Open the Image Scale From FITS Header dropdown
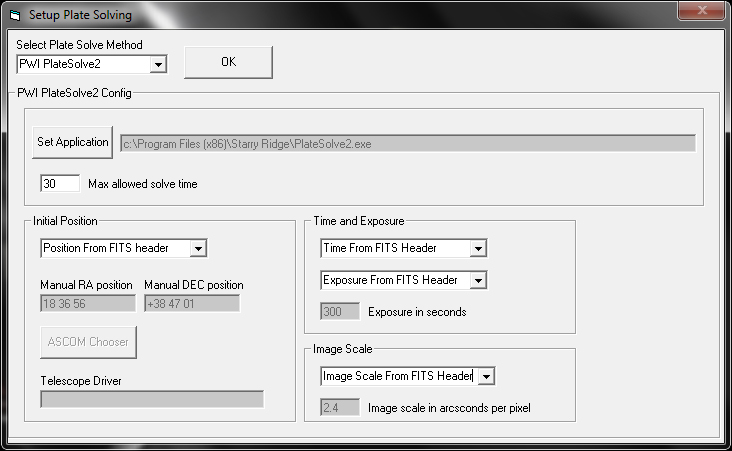The height and width of the screenshot is (451, 732). [x=408, y=376]
